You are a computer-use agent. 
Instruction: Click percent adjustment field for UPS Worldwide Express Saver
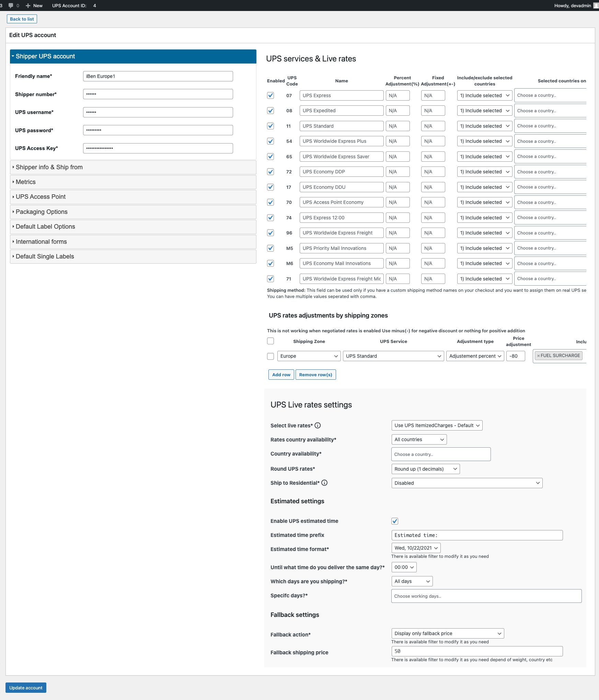click(x=398, y=157)
